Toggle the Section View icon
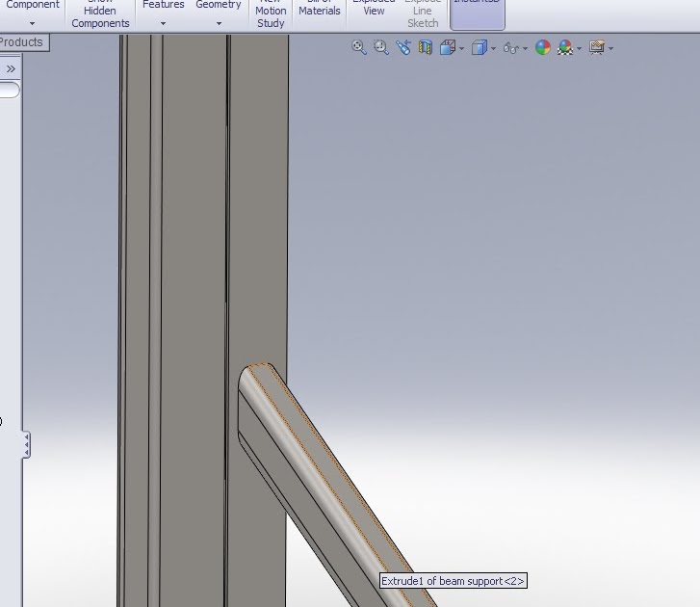The height and width of the screenshot is (607, 700). [426, 47]
